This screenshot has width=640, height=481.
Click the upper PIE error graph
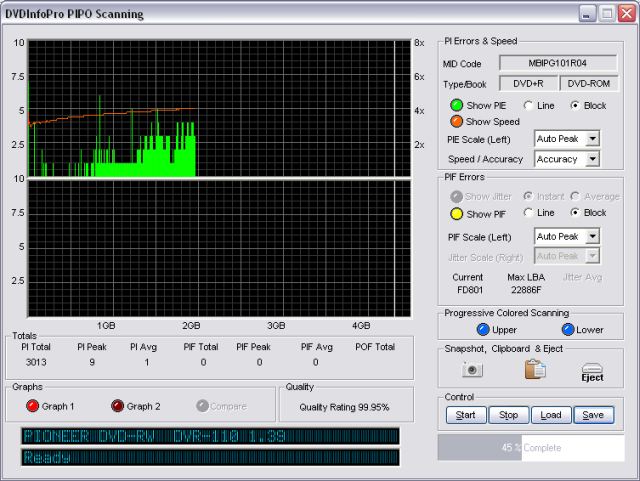[x=219, y=108]
